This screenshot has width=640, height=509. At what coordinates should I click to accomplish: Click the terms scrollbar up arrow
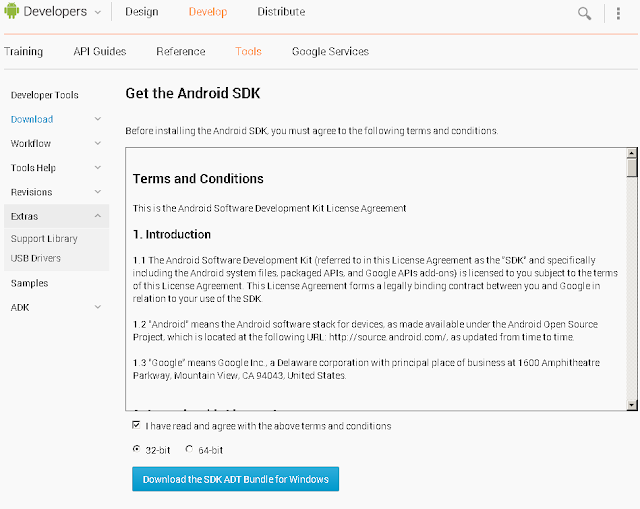click(631, 153)
